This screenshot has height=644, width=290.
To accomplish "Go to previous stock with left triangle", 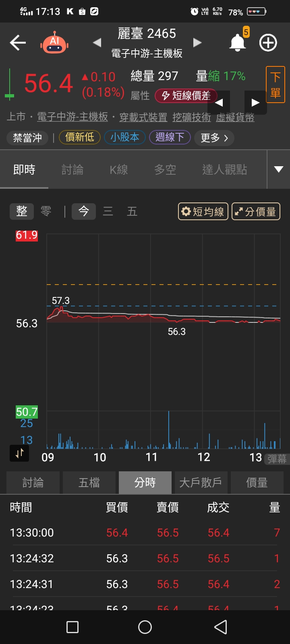I will [x=97, y=42].
